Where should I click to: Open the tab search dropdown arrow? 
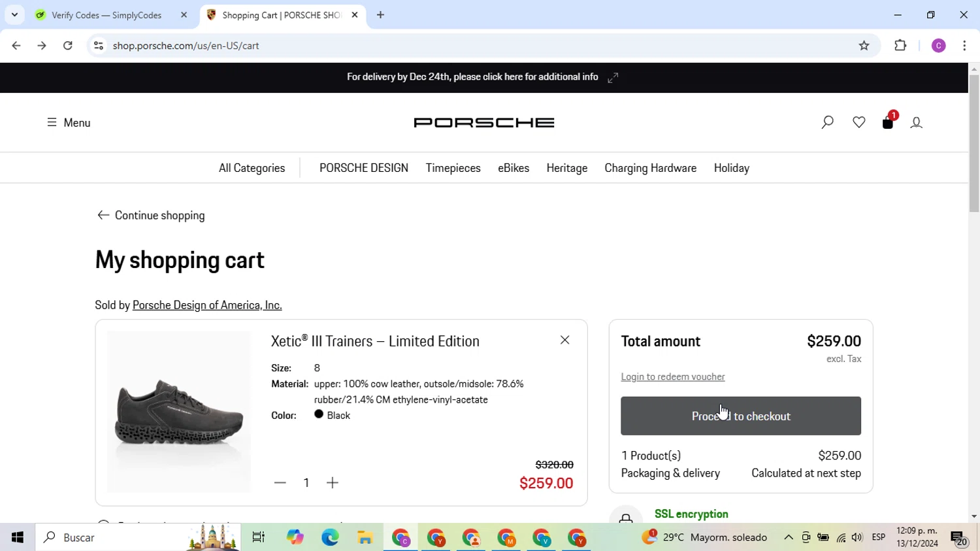click(x=14, y=14)
